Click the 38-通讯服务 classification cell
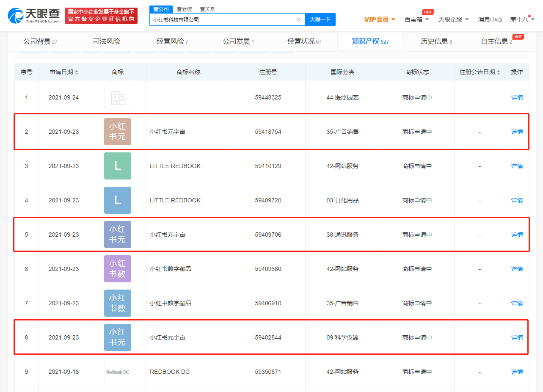 (342, 235)
